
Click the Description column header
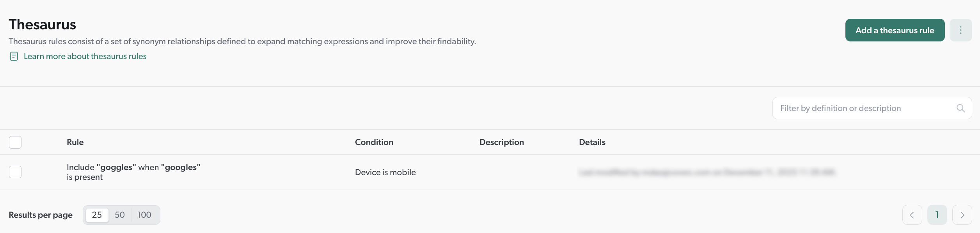(501, 142)
